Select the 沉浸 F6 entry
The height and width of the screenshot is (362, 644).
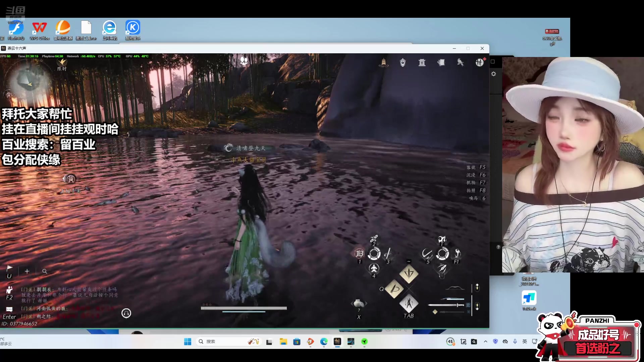[x=476, y=175]
